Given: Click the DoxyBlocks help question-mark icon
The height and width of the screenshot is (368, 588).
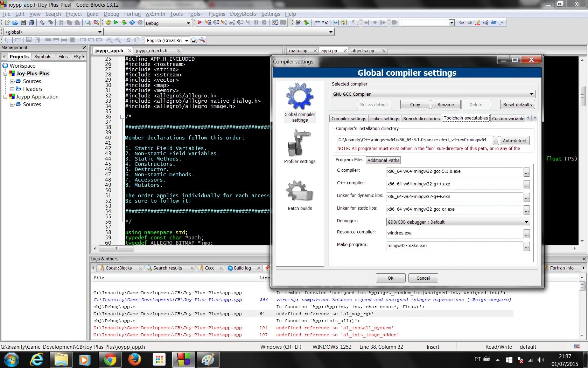Looking at the screenshot, I should point(344,23).
